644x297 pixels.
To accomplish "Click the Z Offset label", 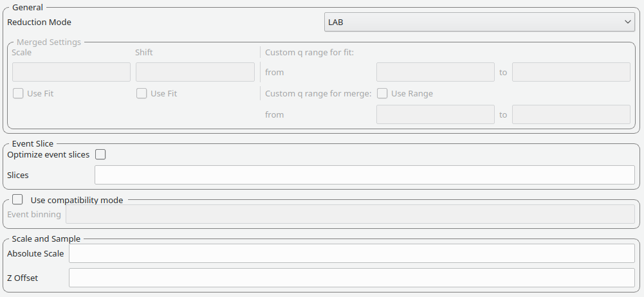I will click(23, 278).
